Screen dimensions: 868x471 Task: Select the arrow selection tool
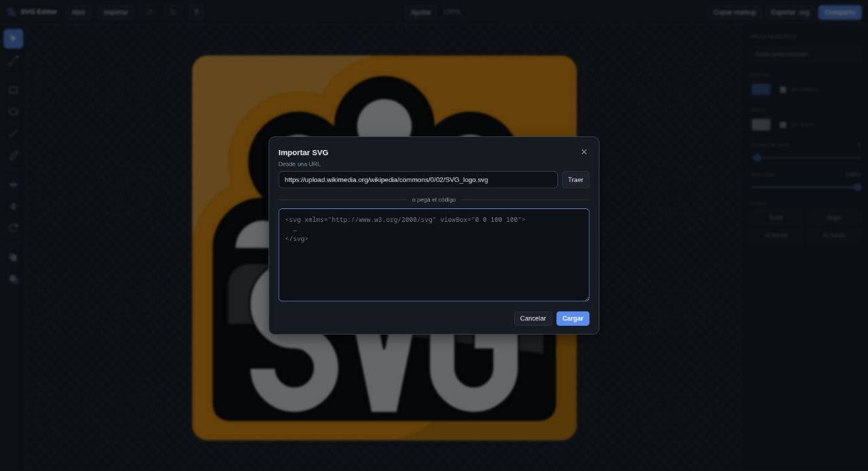click(14, 39)
